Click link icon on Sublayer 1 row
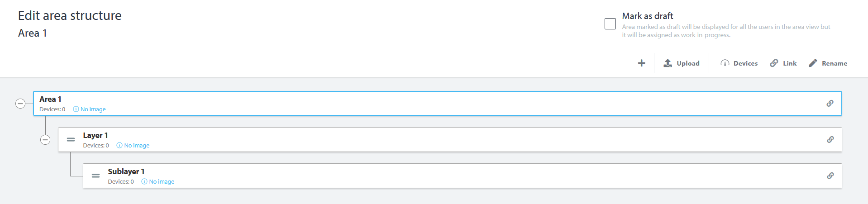868x204 pixels. (x=830, y=176)
